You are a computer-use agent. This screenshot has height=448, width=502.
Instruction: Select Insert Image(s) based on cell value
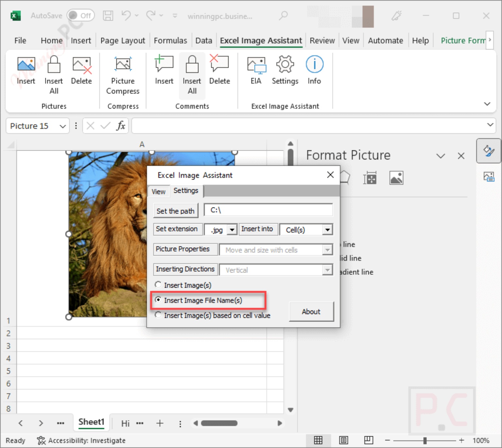click(158, 315)
